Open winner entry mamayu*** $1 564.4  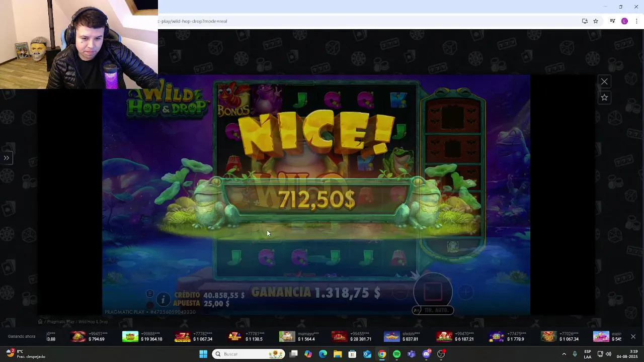tap(299, 336)
